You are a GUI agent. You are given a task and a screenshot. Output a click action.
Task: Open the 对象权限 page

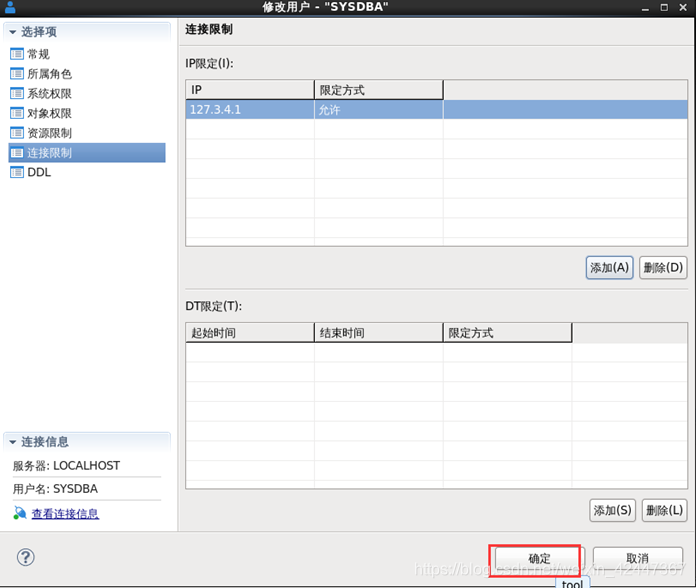pyautogui.click(x=49, y=113)
